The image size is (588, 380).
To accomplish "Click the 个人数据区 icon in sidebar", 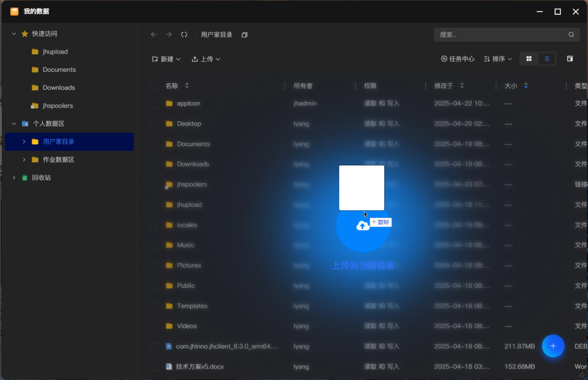I will 25,124.
